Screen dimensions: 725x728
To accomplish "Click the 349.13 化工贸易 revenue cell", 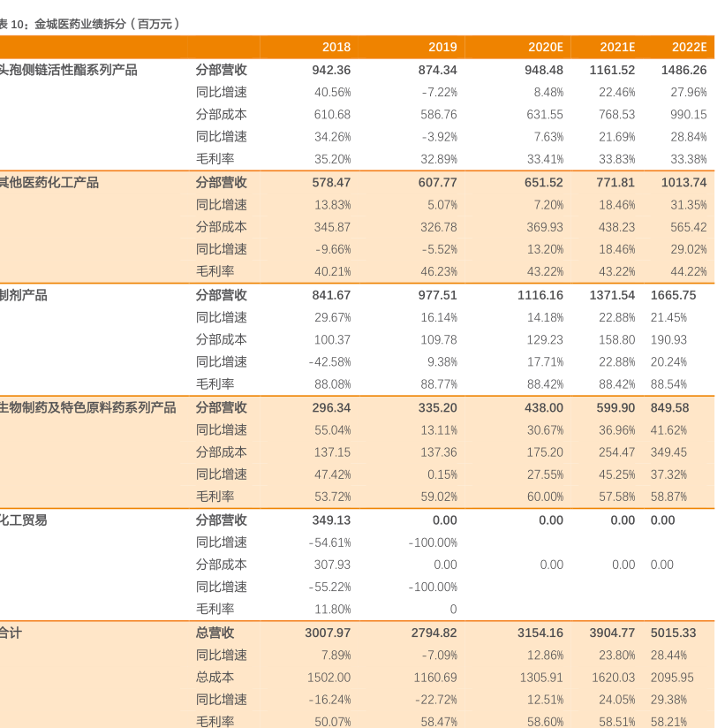I will 331,520.
